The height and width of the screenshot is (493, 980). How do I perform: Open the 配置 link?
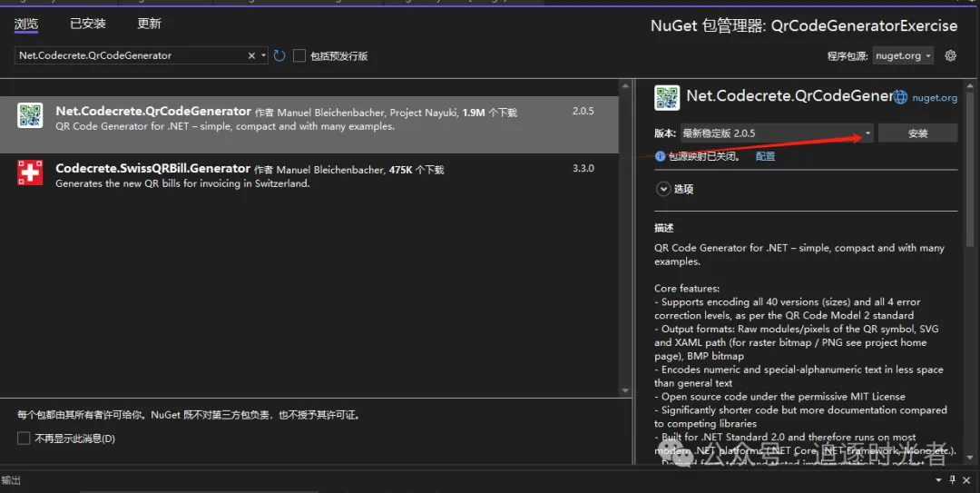pos(765,156)
